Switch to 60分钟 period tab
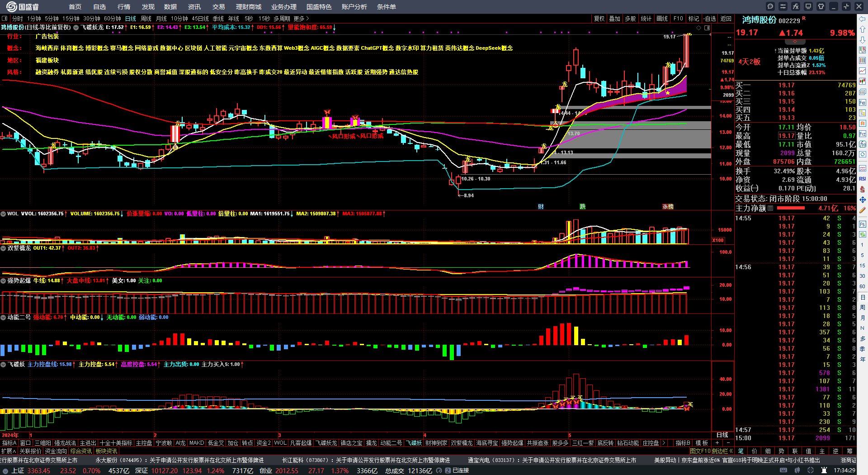 click(113, 19)
